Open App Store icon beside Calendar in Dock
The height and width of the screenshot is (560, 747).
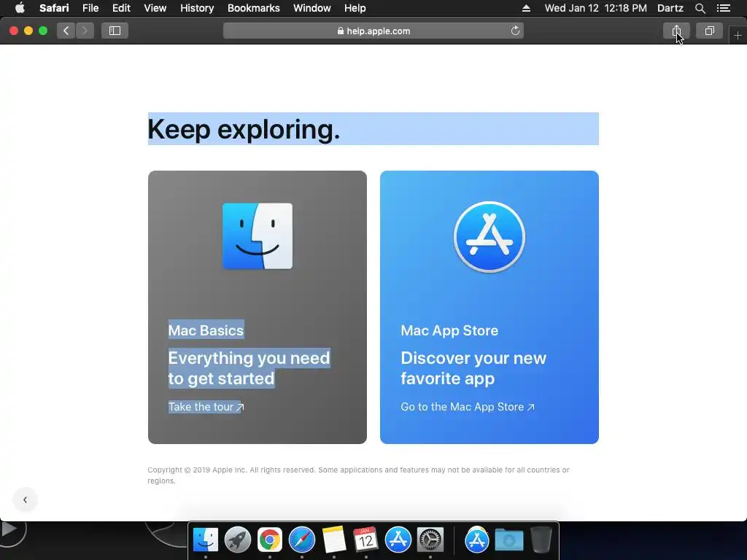click(x=398, y=540)
